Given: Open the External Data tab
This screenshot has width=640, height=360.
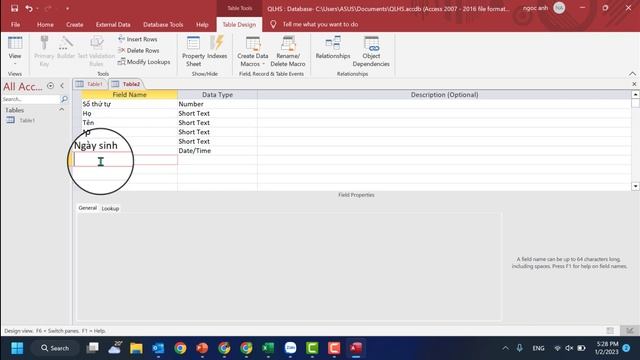Looking at the screenshot, I should click(113, 24).
